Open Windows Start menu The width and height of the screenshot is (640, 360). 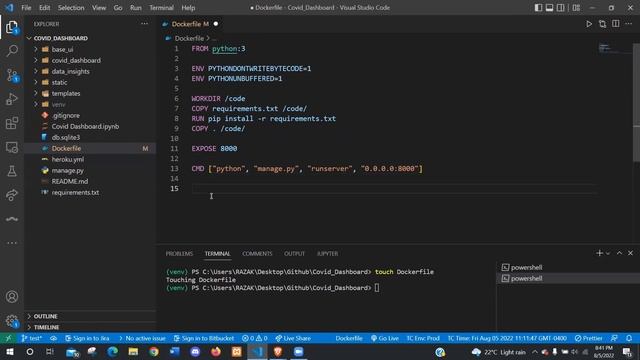[10, 351]
